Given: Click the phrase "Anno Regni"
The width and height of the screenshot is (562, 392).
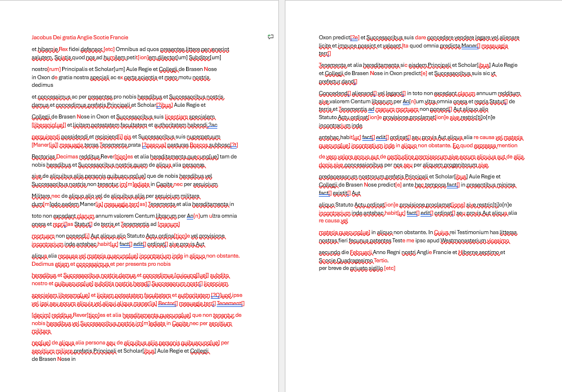Looking at the screenshot, I should [387, 252].
